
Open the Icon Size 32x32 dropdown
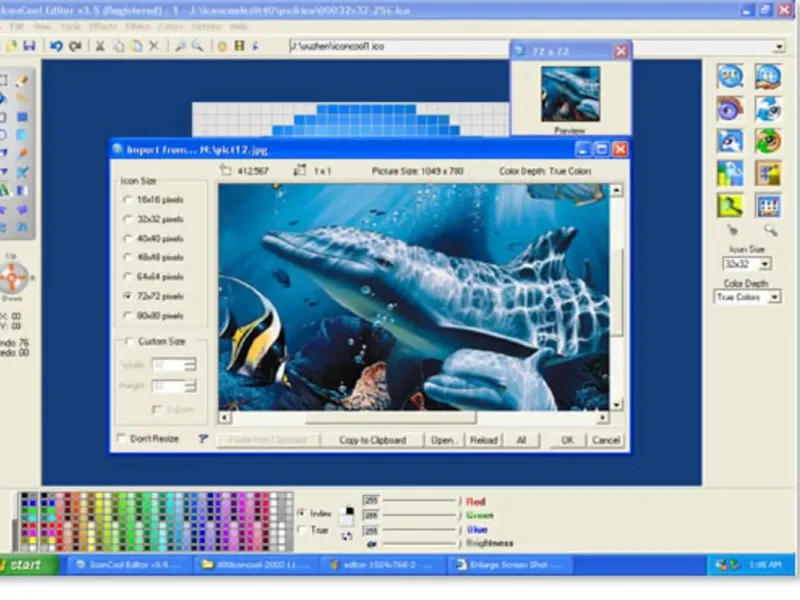click(x=765, y=264)
